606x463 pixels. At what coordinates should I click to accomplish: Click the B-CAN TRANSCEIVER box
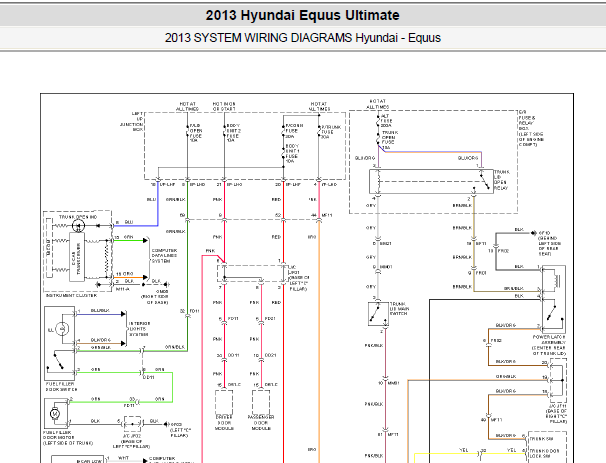[x=77, y=257]
